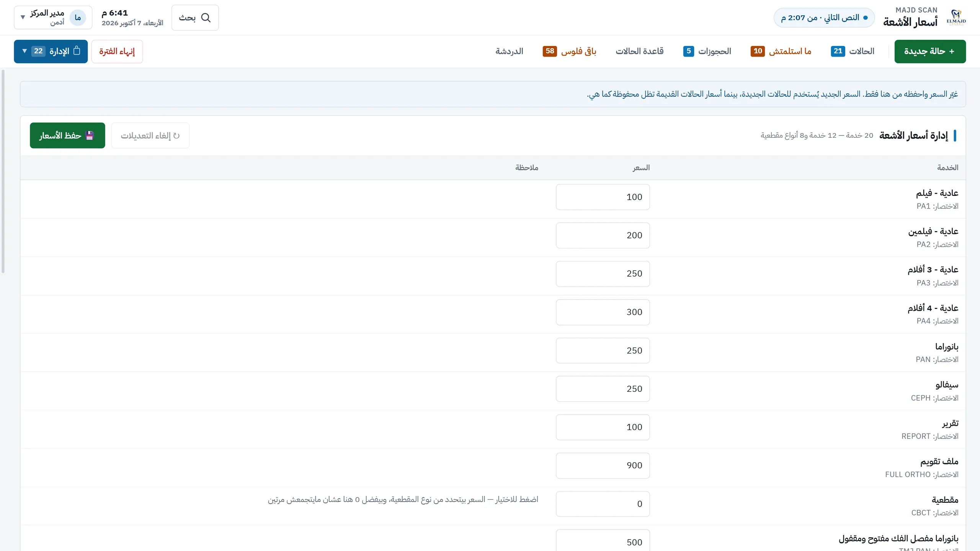The height and width of the screenshot is (551, 980).
Task: Click the ELMAJD logo icon
Action: click(x=956, y=18)
